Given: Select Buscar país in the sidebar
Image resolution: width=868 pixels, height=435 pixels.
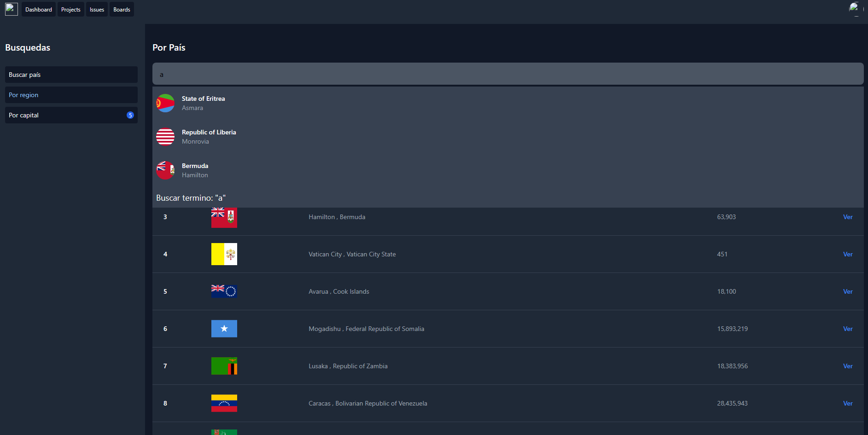Looking at the screenshot, I should click(71, 75).
